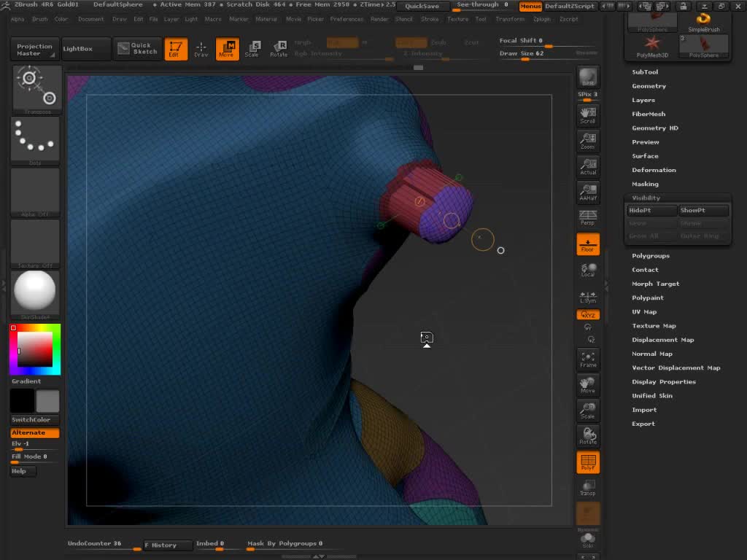Toggle L.Sym local symmetry
The width and height of the screenshot is (747, 560).
[588, 297]
